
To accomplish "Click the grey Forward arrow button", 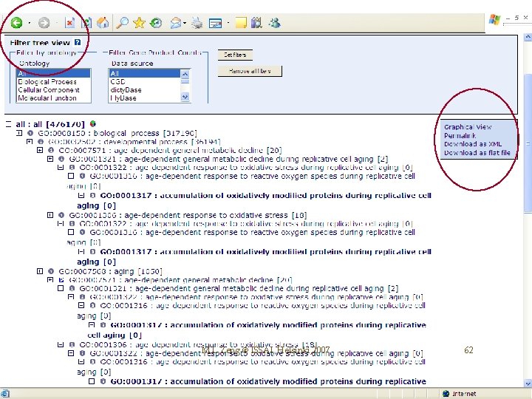I will pyautogui.click(x=44, y=23).
